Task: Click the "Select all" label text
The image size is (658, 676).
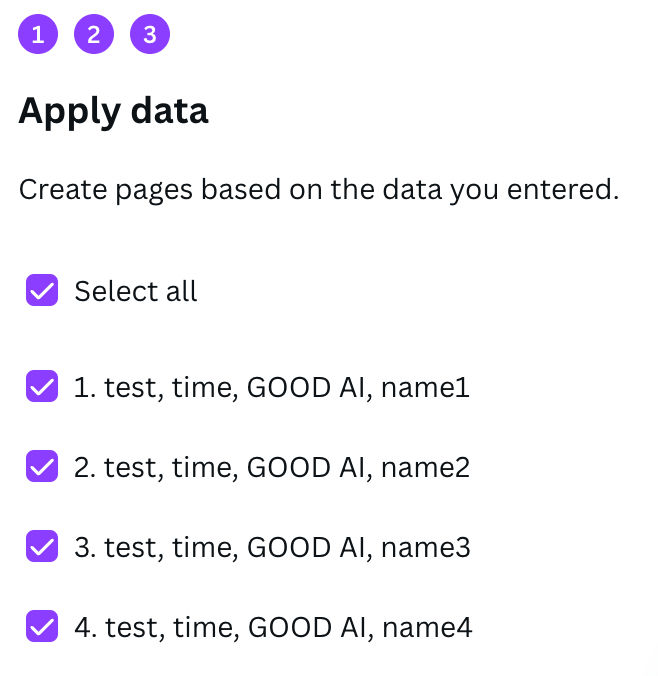Action: pos(136,291)
